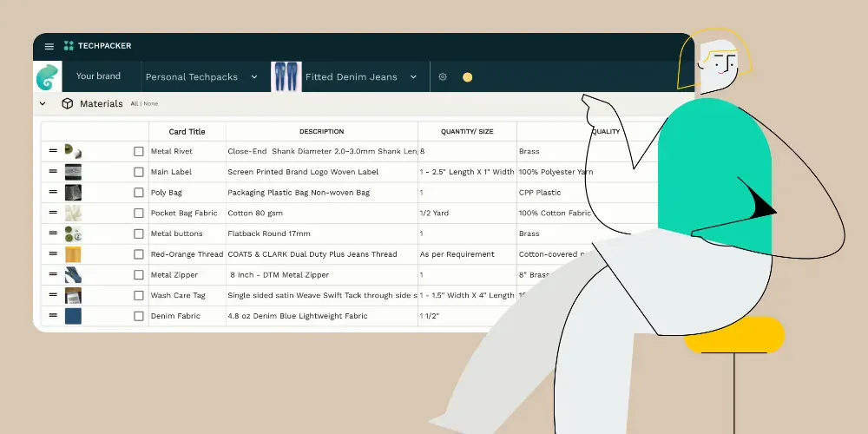Open the Wash Care Tag thumbnail
Viewport: 868px width, 434px height.
pos(73,296)
